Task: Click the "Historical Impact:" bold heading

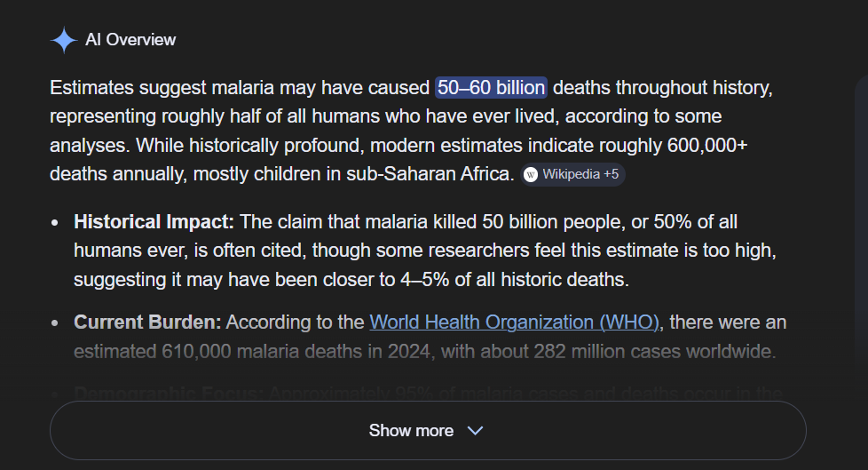Action: tap(154, 221)
